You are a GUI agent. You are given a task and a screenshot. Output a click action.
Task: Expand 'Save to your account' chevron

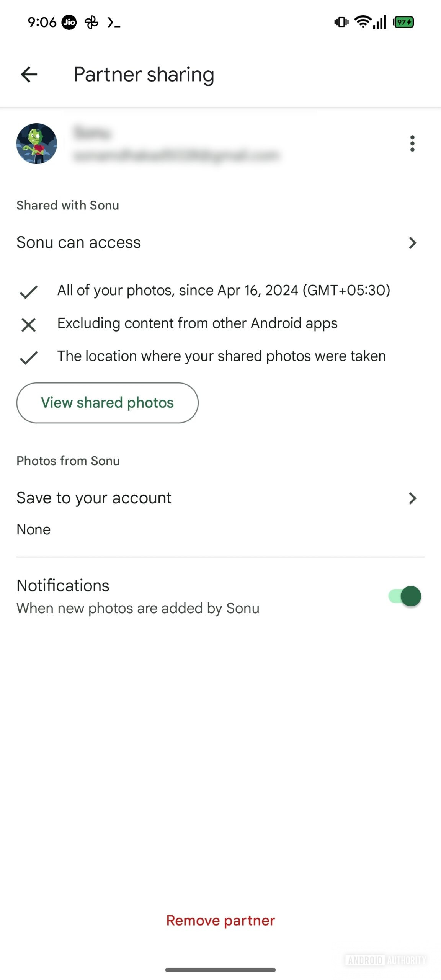click(412, 498)
